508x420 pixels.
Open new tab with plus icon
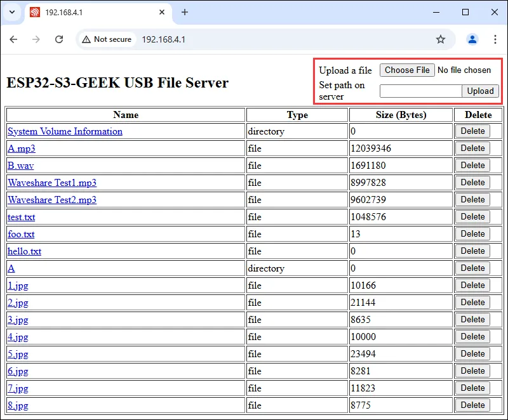pyautogui.click(x=185, y=12)
